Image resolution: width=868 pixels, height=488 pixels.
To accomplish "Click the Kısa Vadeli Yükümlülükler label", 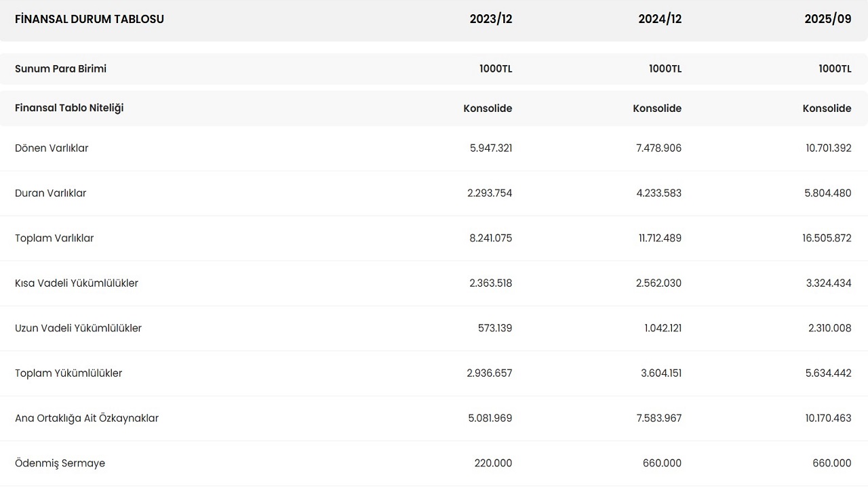I will point(77,283).
